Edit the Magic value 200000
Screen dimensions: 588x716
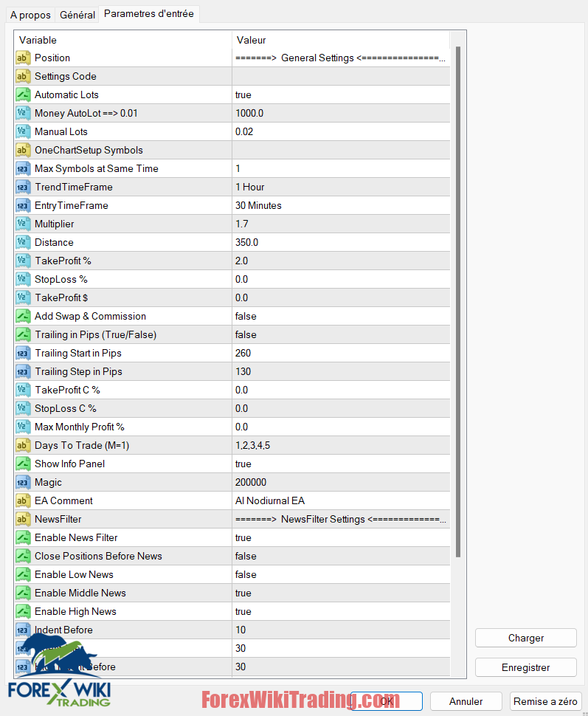click(x=341, y=482)
